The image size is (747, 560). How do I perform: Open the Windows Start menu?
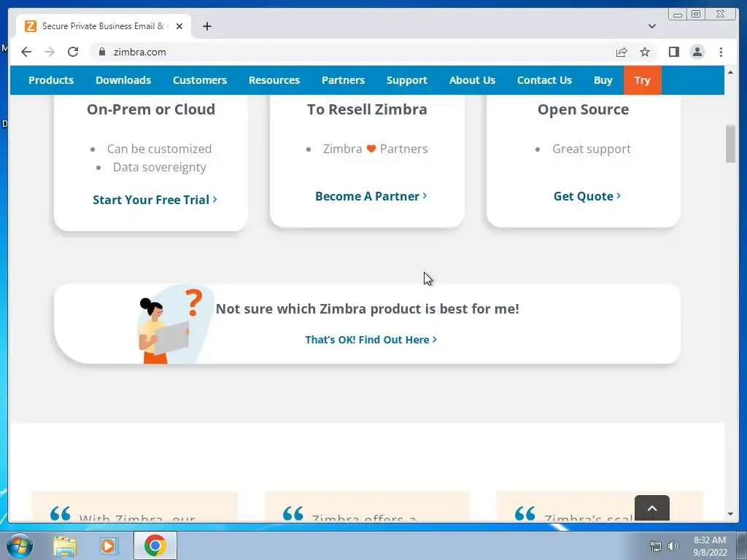click(20, 545)
